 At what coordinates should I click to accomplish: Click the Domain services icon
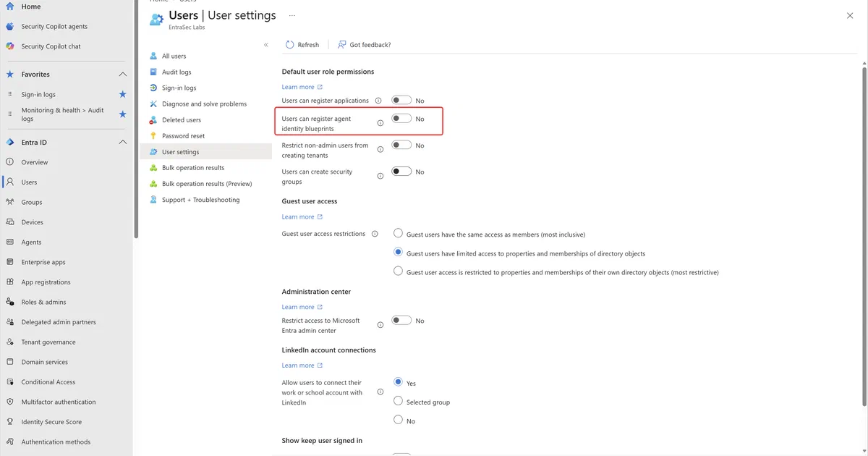pos(10,362)
